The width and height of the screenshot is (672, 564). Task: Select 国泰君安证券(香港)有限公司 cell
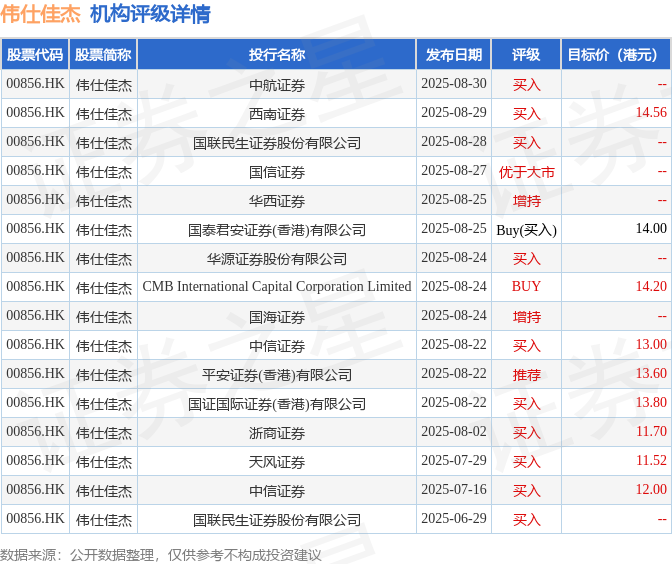[x=276, y=230]
